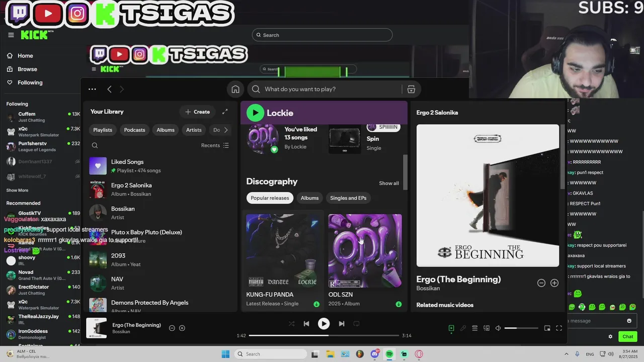This screenshot has height=362, width=644.
Task: Select Singles and EPs discography filter
Action: tap(348, 198)
